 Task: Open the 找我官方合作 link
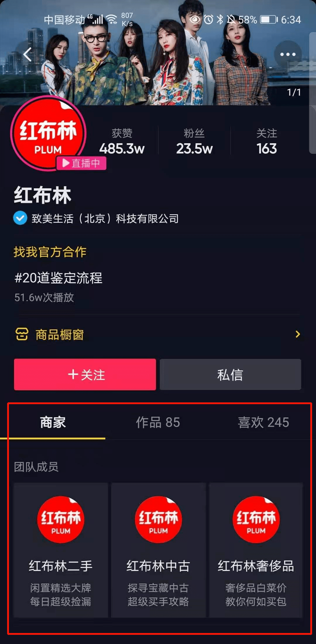(50, 252)
